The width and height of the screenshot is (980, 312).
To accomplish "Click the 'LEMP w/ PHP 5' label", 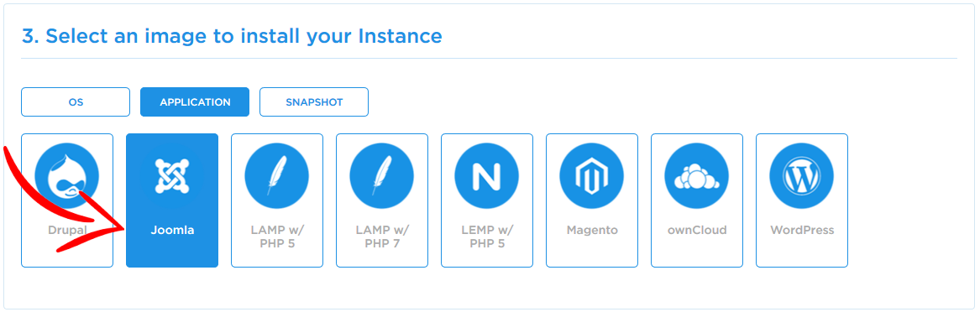I will [x=487, y=237].
